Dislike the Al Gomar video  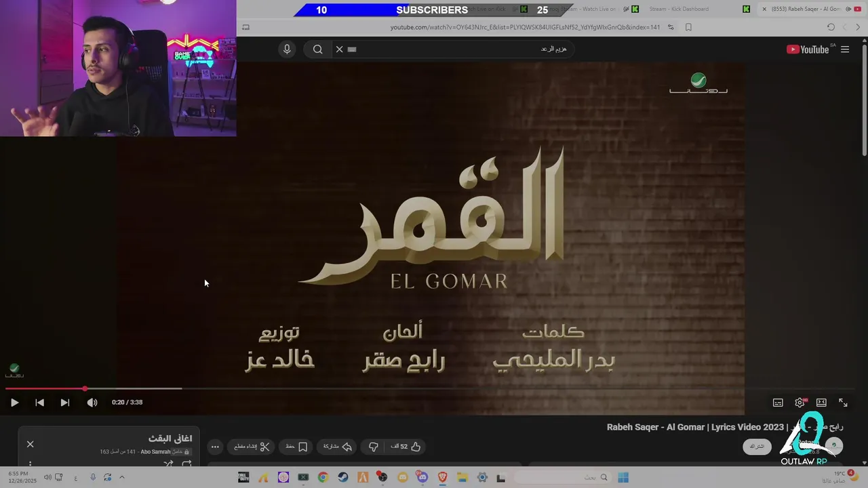pyautogui.click(x=373, y=447)
